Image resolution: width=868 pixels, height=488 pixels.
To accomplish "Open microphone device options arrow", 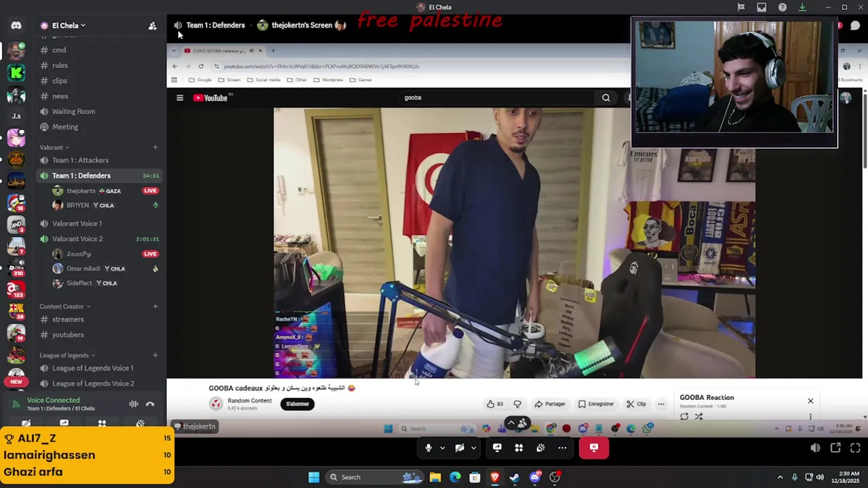I will (442, 447).
